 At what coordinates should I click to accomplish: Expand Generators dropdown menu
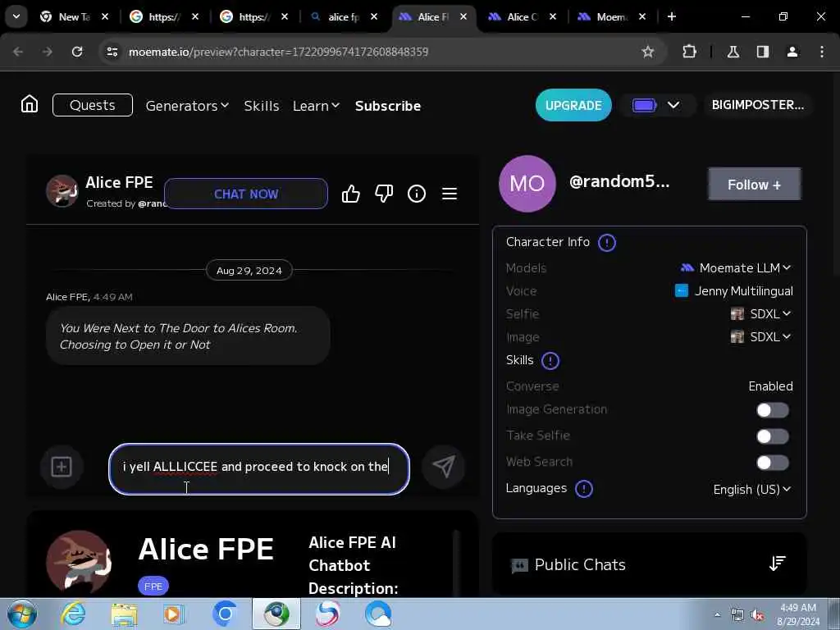point(187,106)
